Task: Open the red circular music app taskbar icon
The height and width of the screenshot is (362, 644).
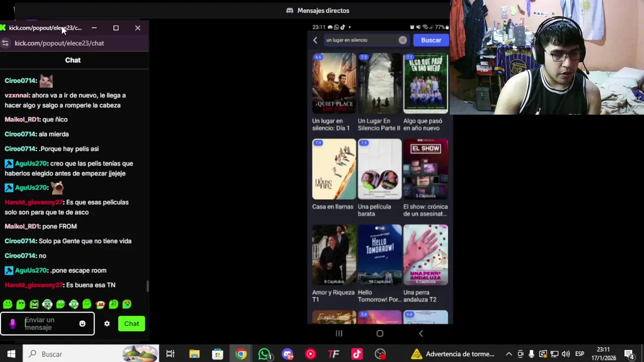Action: click(x=310, y=354)
